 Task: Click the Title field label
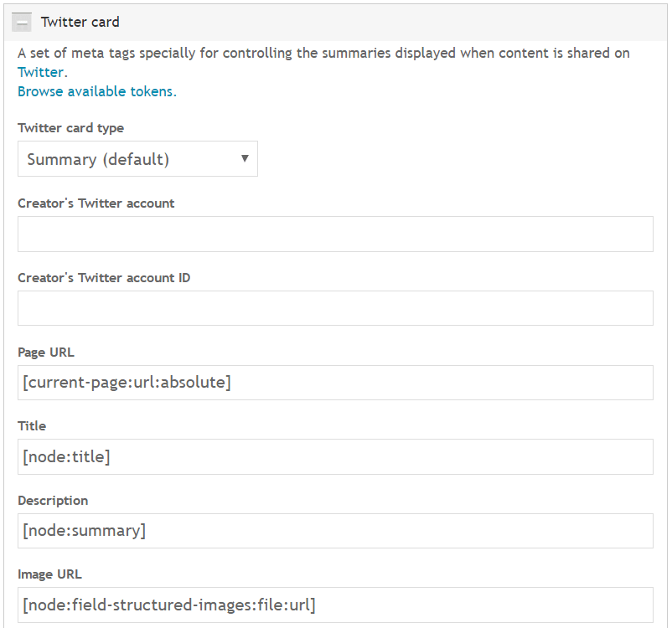pos(31,426)
